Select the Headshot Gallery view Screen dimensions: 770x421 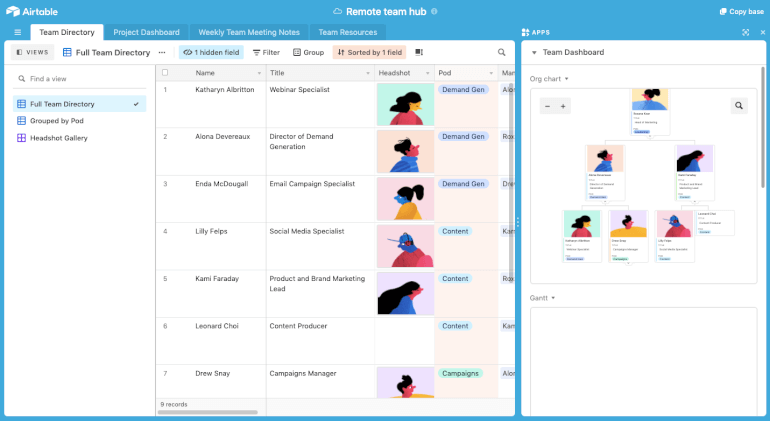coord(79,138)
